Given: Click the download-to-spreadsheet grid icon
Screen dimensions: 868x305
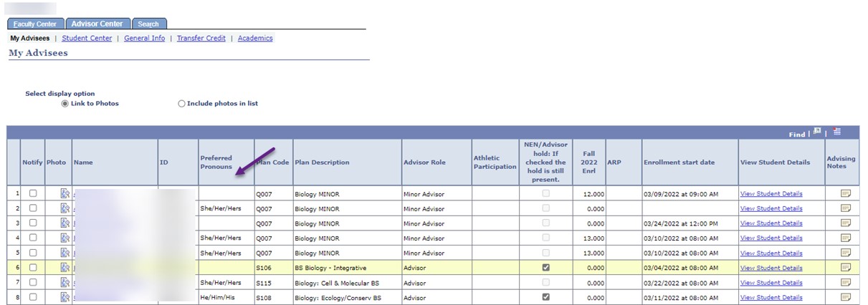Looking at the screenshot, I should pos(836,132).
